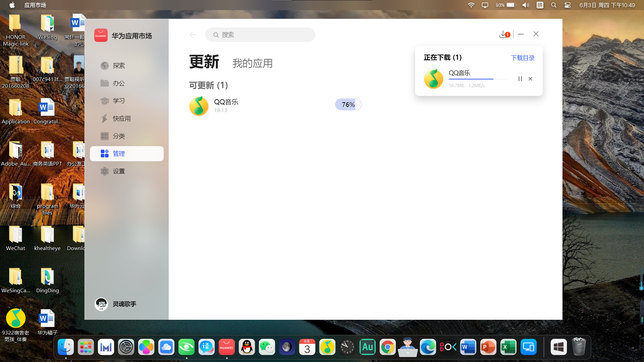Open Huawei AppGallery icon in dock
644x362 pixels.
[x=227, y=347]
